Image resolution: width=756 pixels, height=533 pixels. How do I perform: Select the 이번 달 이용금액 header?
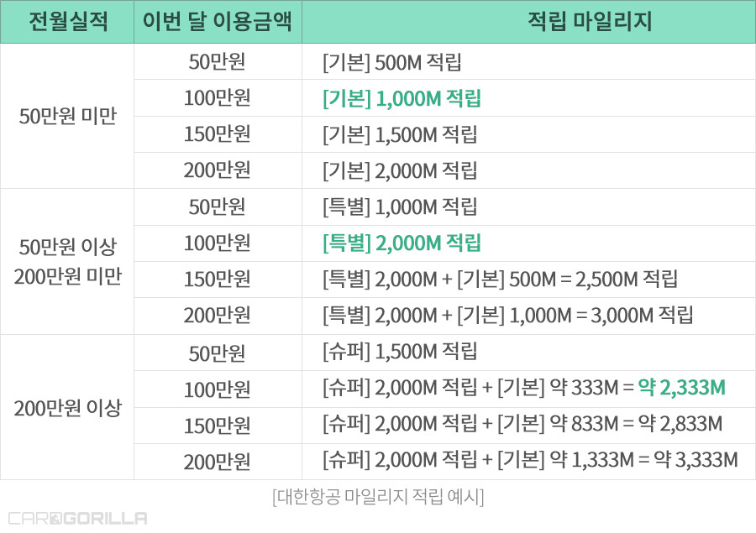point(218,22)
